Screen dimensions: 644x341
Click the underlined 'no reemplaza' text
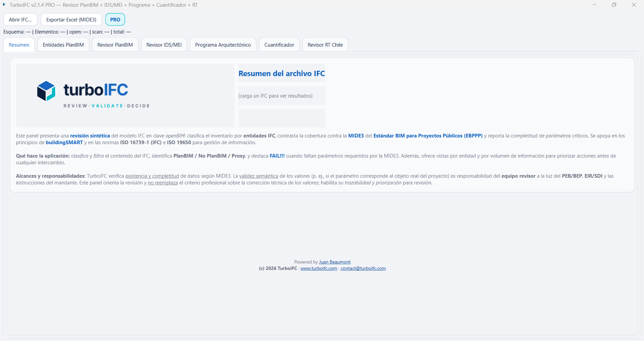(x=163, y=183)
